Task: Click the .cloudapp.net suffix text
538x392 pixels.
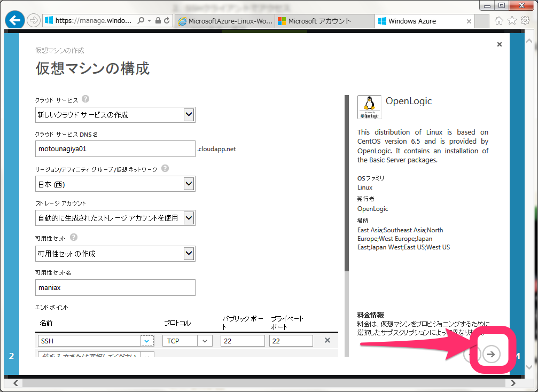Action: (216, 149)
